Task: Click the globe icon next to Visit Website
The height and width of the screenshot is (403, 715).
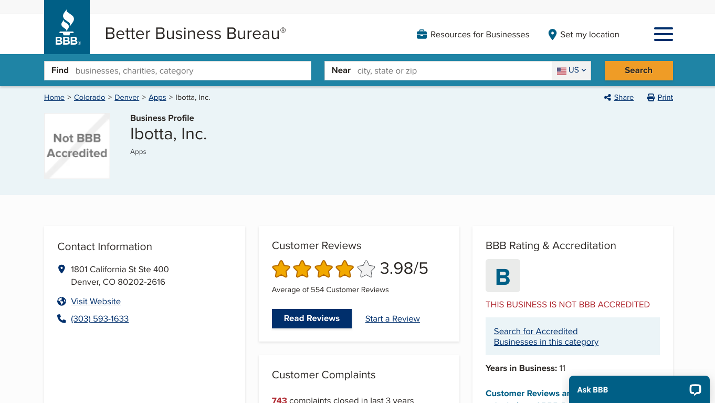Action: pyautogui.click(x=62, y=301)
